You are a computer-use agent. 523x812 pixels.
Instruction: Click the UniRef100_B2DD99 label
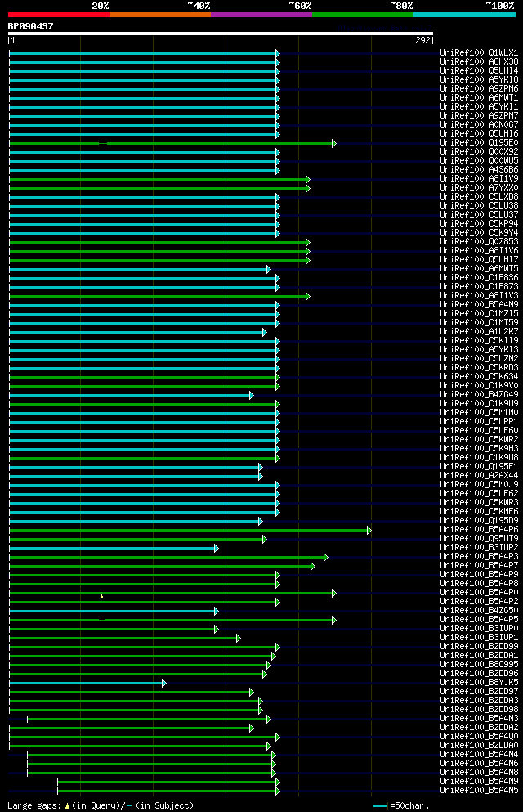click(x=479, y=647)
